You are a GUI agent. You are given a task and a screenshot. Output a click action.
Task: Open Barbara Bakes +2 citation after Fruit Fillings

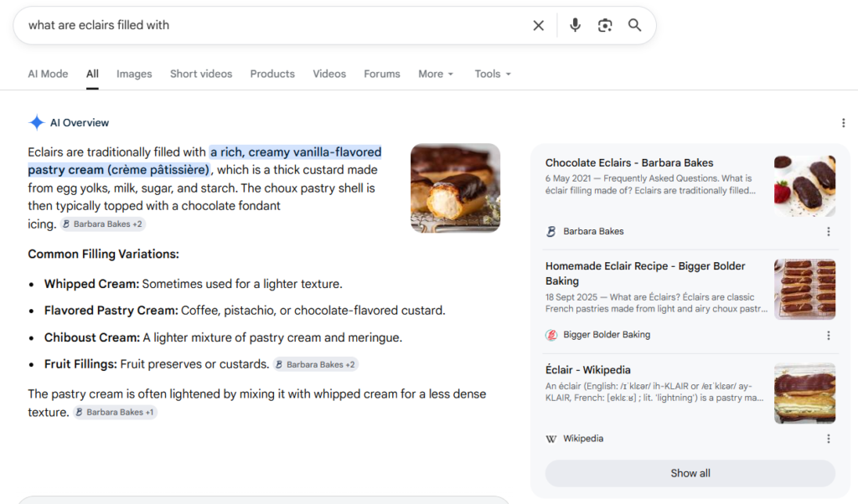click(x=316, y=365)
